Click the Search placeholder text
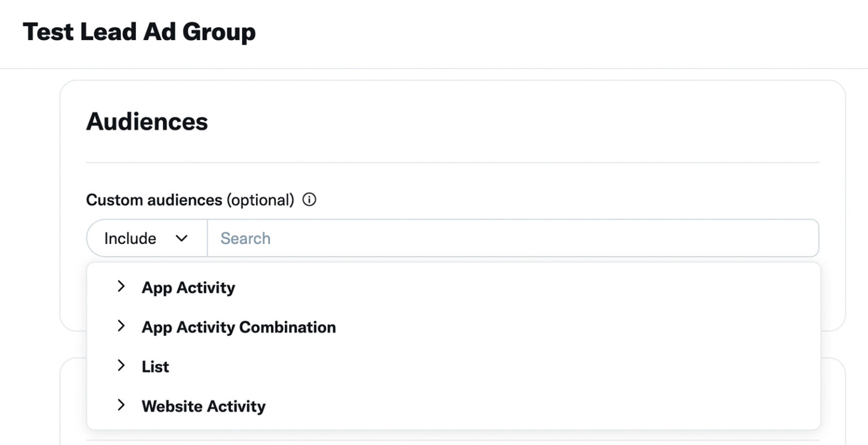This screenshot has height=445, width=868. [x=245, y=238]
